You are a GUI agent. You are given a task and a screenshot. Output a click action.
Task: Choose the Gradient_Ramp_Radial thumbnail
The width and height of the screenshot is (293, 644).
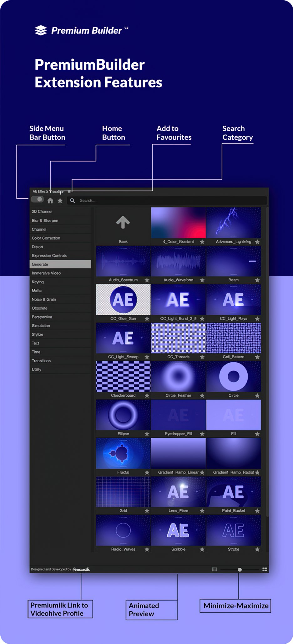(x=234, y=453)
